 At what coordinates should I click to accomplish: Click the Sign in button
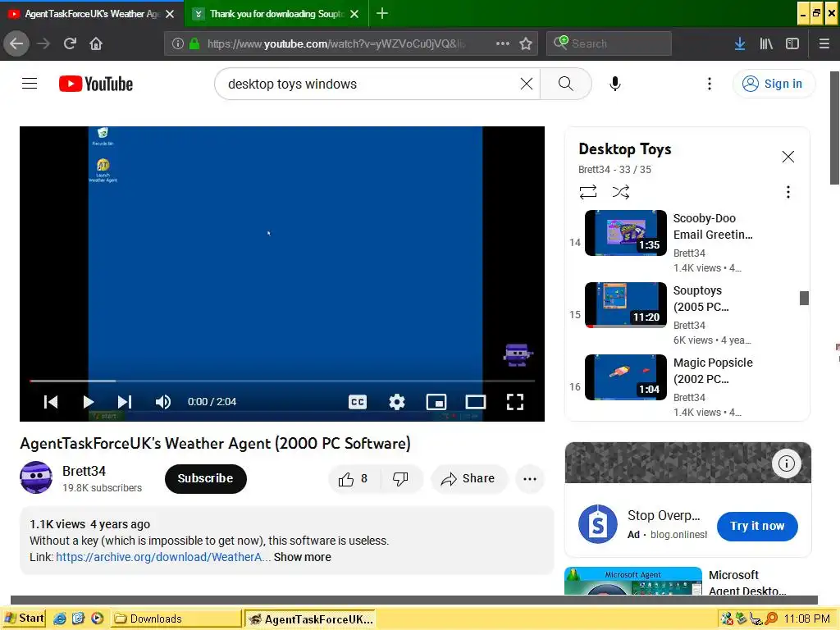tap(774, 84)
